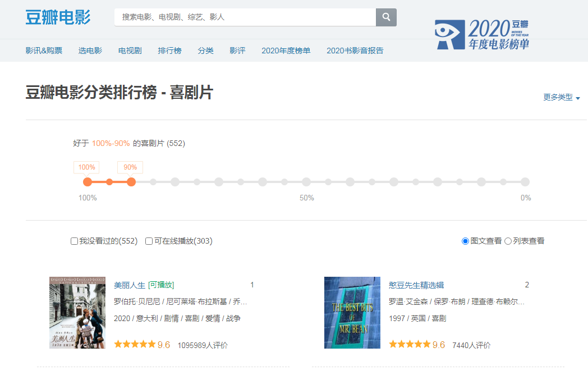588x375 pixels.
Task: Check the 我没看过的(552) checkbox
Action: coord(74,241)
